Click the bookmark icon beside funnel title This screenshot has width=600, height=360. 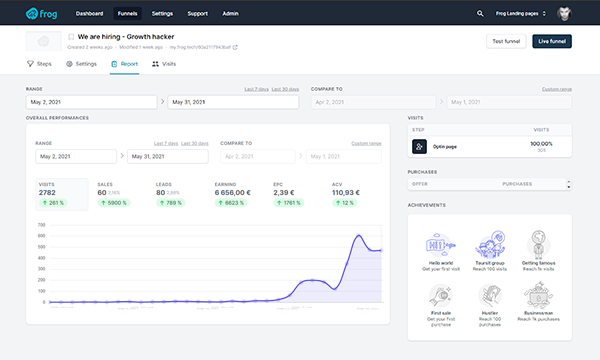71,37
